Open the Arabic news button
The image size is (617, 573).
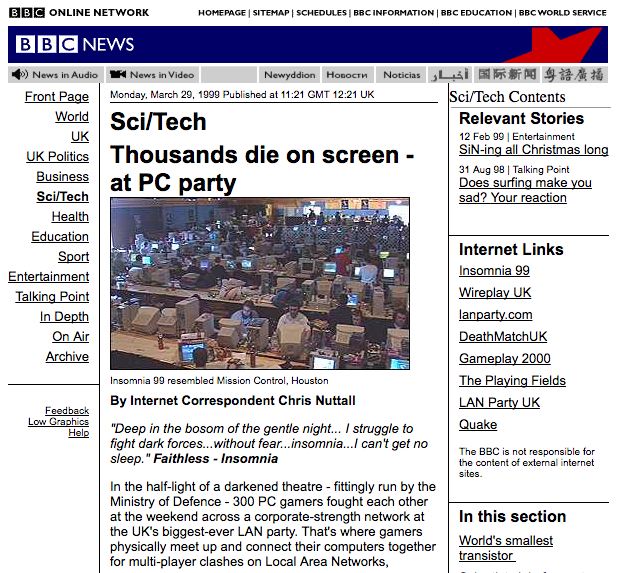pos(449,75)
